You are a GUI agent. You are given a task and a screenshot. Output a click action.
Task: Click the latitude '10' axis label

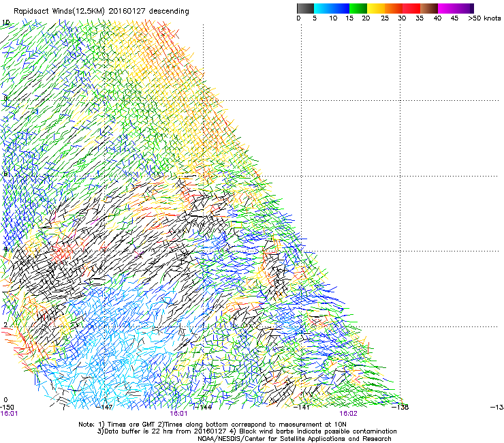pos(5,22)
